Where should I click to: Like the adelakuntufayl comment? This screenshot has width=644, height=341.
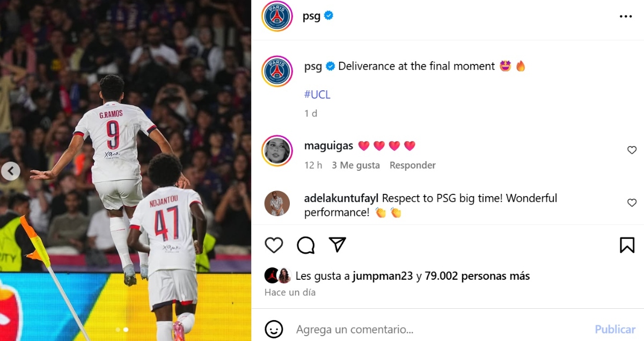(x=632, y=202)
